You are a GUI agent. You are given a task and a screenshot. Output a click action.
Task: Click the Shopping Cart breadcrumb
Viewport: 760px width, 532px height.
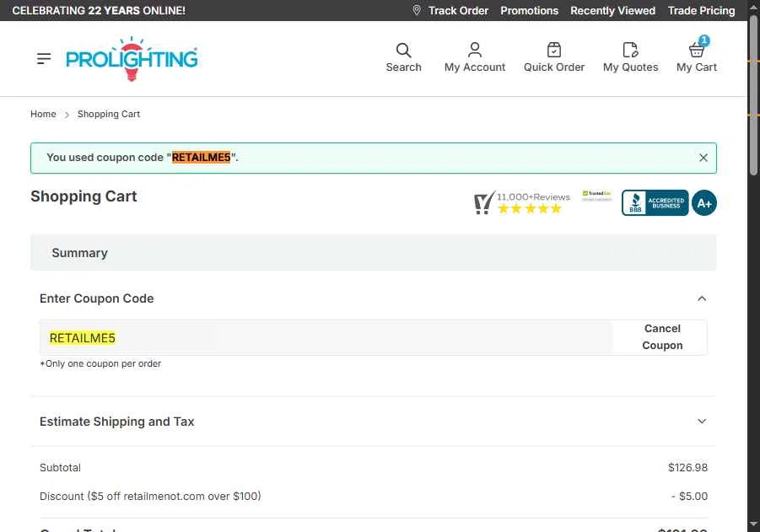[x=109, y=114]
